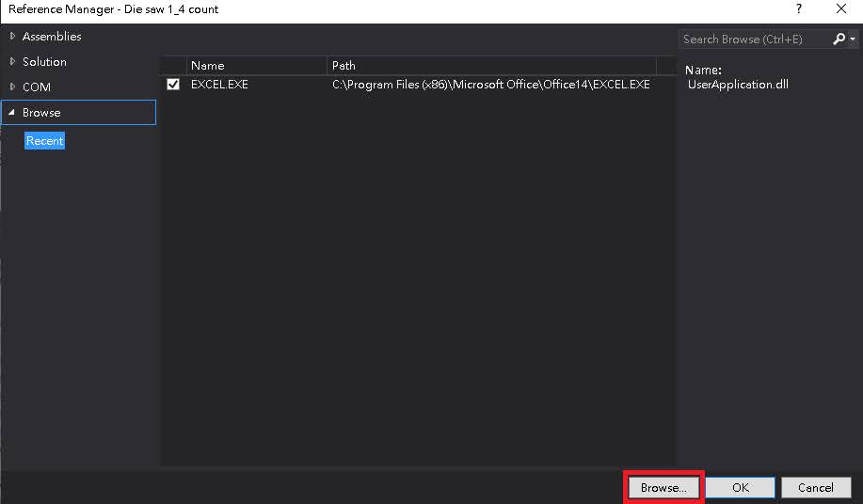Image resolution: width=863 pixels, height=504 pixels.
Task: Confirm with the OK button
Action: 741,487
